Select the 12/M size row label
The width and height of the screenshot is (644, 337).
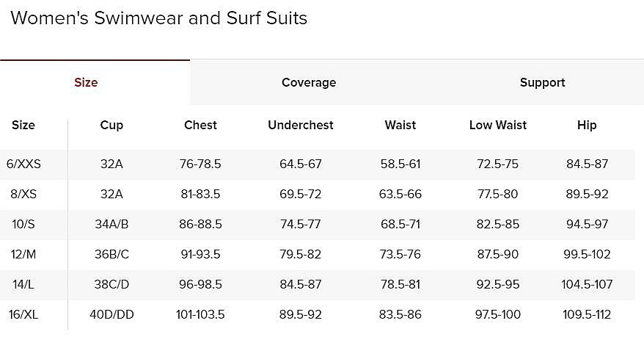click(x=23, y=254)
